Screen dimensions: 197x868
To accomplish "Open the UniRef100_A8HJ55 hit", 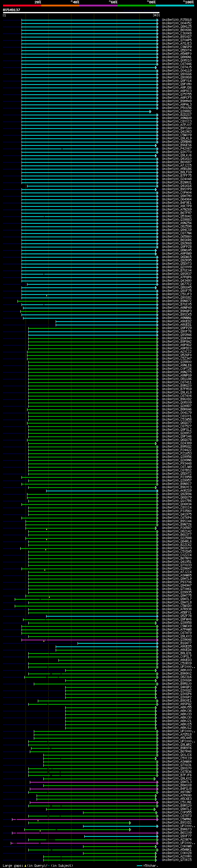I will [177, 707].
